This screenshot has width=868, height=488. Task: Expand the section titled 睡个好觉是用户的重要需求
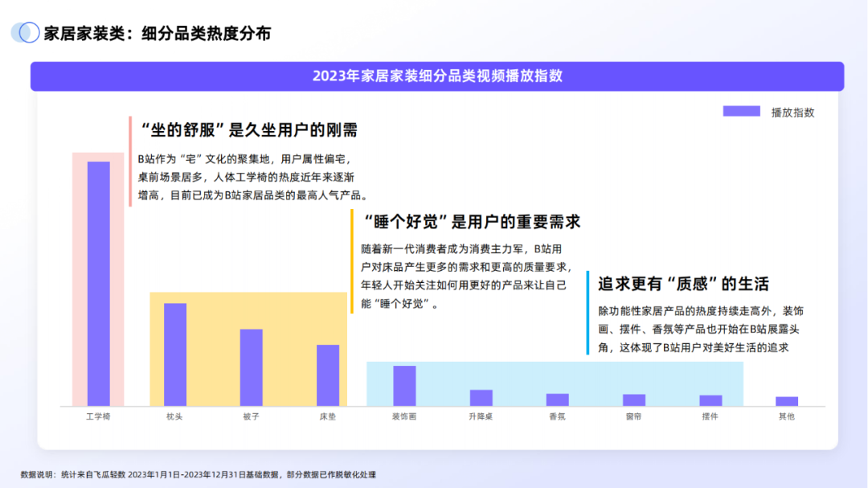click(x=474, y=221)
